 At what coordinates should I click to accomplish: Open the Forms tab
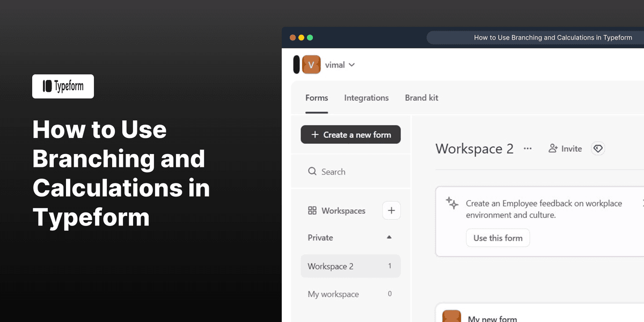(317, 98)
